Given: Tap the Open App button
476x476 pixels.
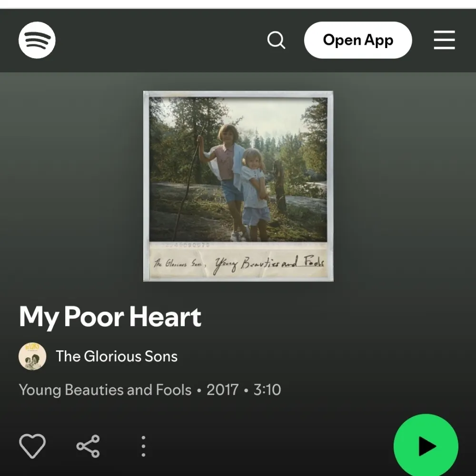Looking at the screenshot, I should point(358,40).
